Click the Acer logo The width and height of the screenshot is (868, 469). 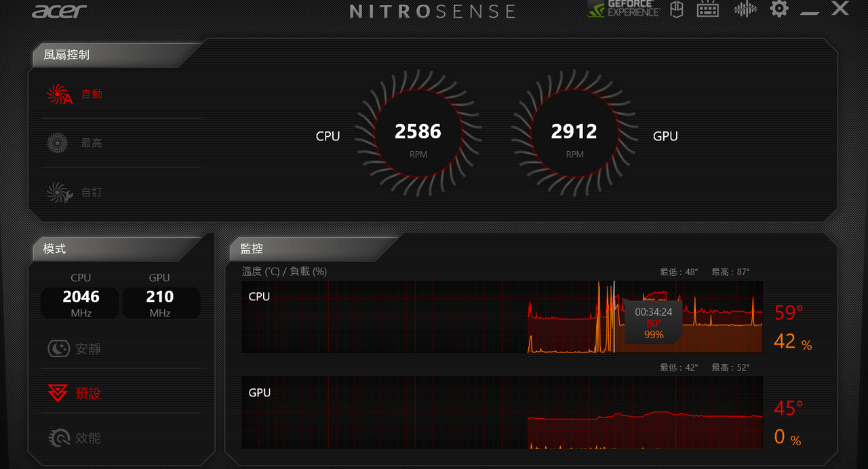click(60, 11)
